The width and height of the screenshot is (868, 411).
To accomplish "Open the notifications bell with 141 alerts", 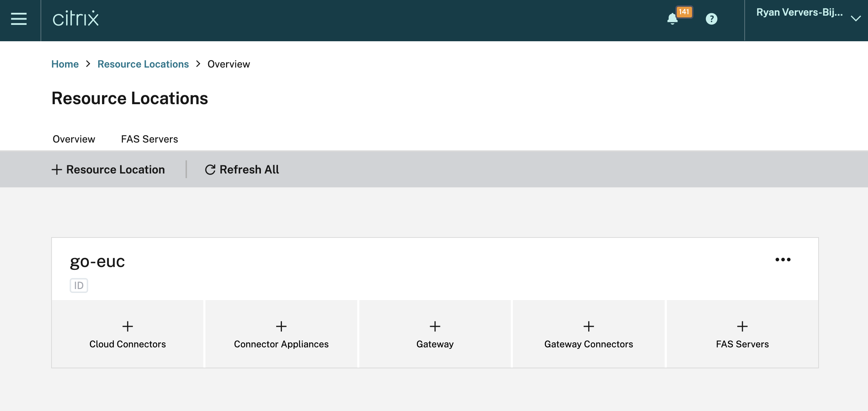I will coord(673,18).
